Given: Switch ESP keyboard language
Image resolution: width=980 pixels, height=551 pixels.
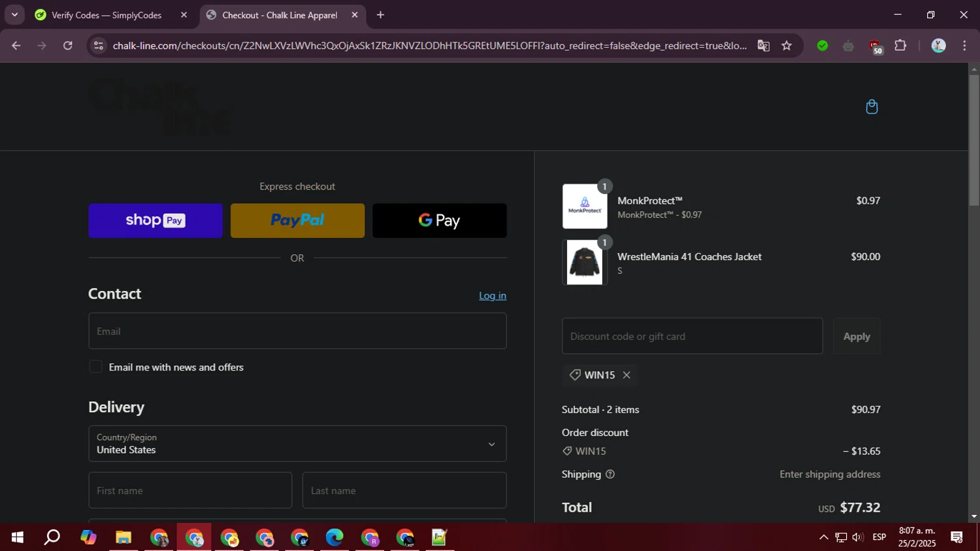Looking at the screenshot, I should click(x=879, y=537).
